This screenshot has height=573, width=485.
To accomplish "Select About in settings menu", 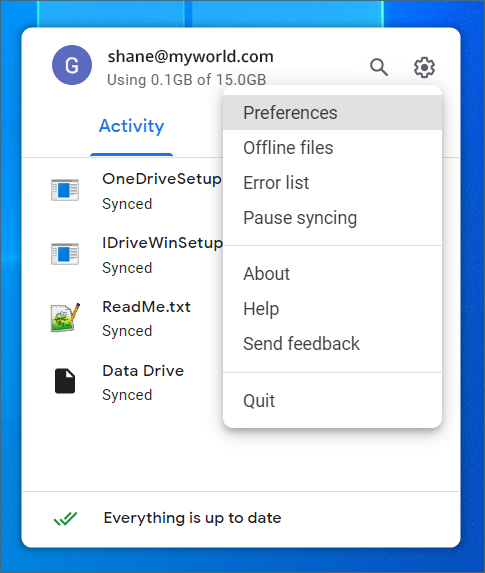I will click(x=332, y=273).
